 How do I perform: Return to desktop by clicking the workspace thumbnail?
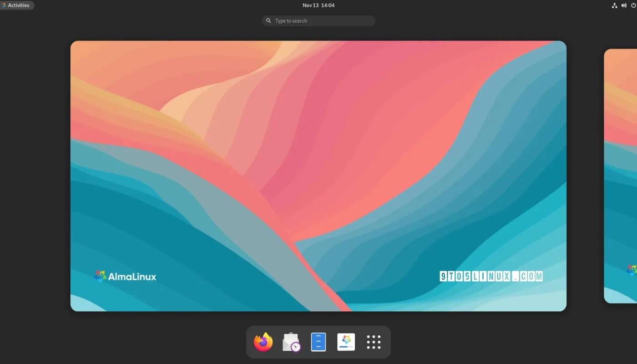click(318, 176)
